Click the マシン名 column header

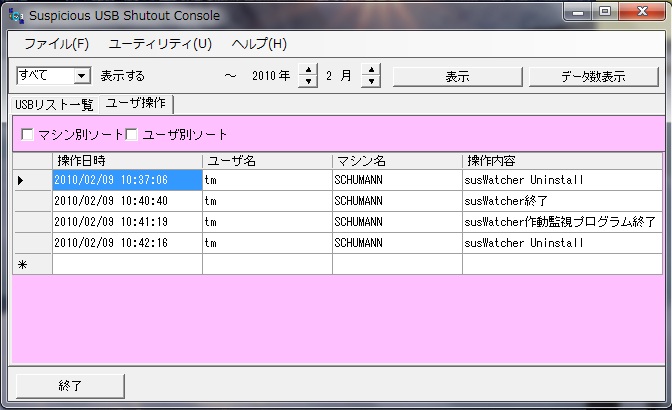pos(397,161)
